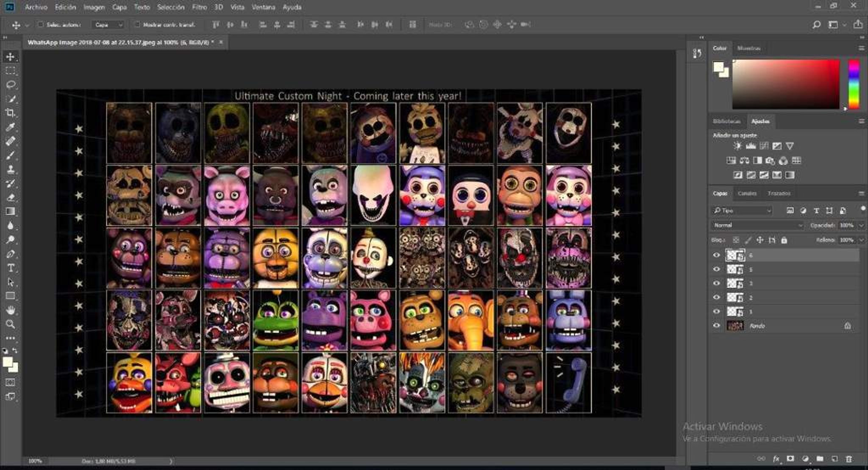Viewport: 868px width, 470px height.
Task: Switch to the Muestras tab
Action: click(749, 48)
